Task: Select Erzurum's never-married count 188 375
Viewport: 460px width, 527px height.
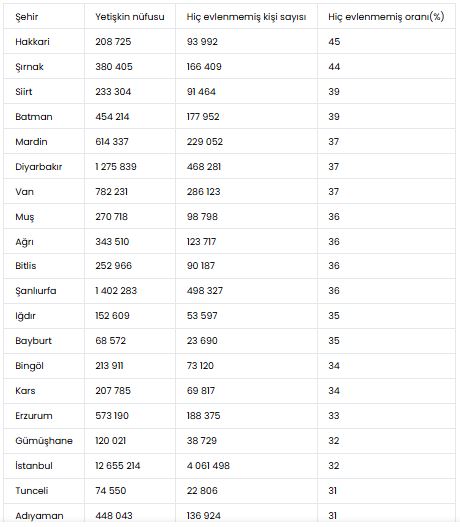Action: click(x=203, y=416)
